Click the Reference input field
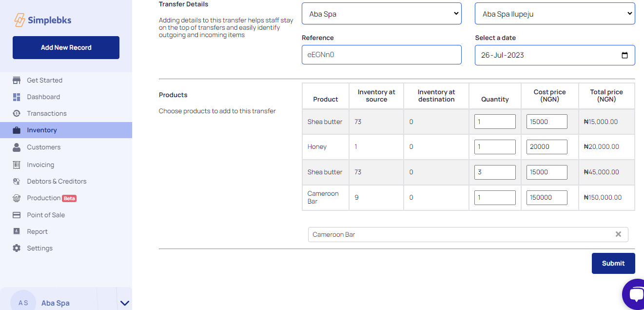Viewport: 644px width, 310px height. (381, 55)
